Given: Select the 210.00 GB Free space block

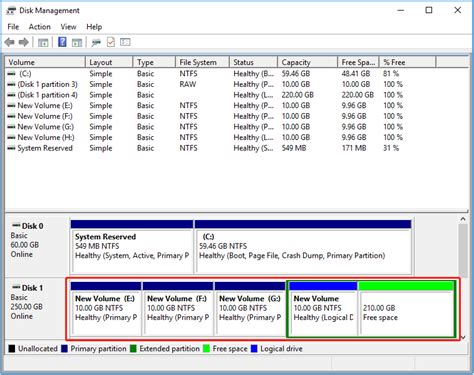Looking at the screenshot, I should [406, 308].
